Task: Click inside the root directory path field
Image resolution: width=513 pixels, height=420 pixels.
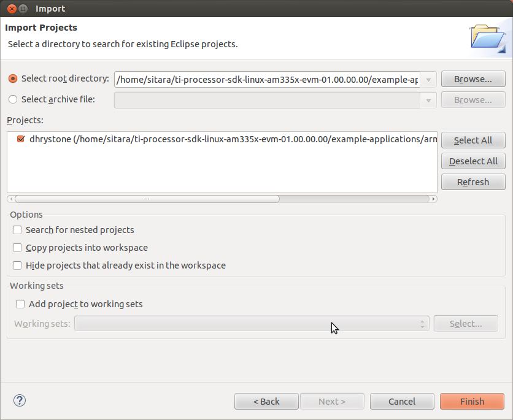Action: 267,79
